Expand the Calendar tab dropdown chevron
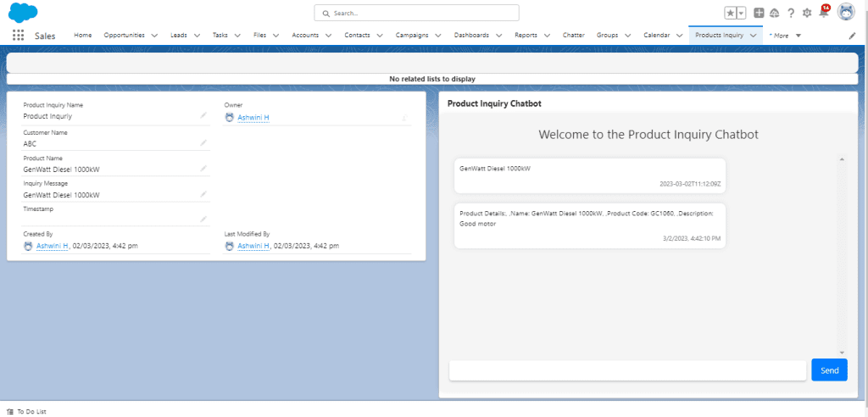 [x=680, y=36]
